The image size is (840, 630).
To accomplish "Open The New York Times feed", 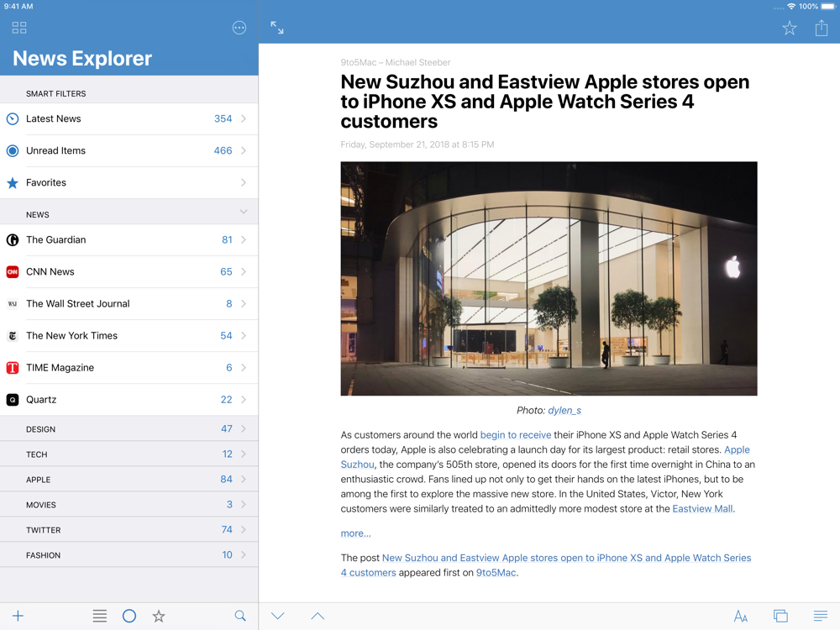I will tap(129, 336).
